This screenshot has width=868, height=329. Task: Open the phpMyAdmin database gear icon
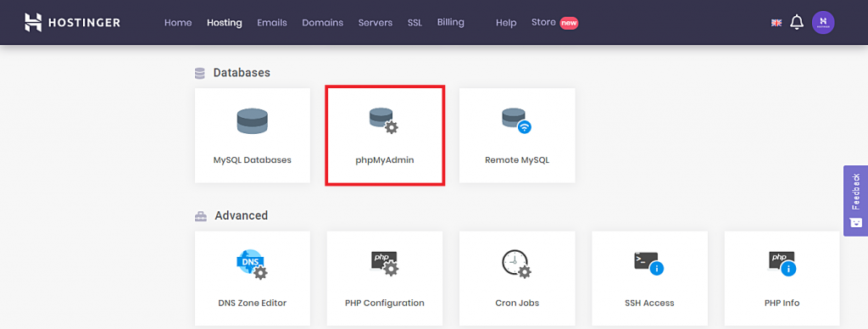pyautogui.click(x=384, y=121)
